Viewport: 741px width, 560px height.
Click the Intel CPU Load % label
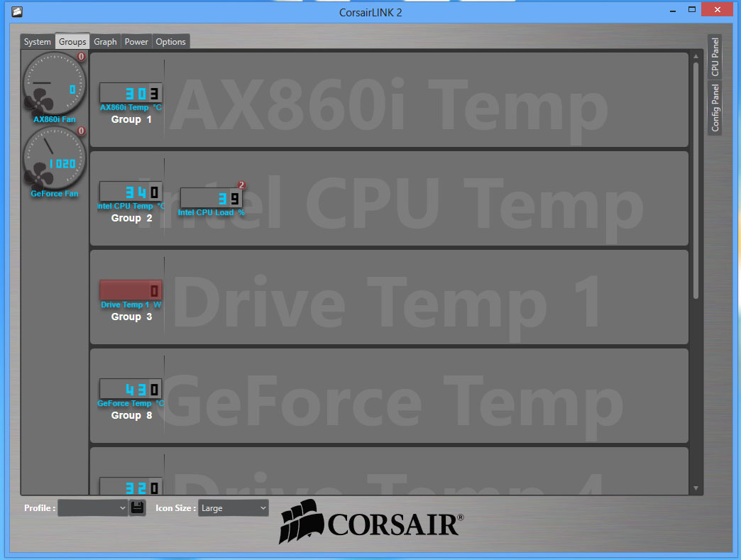point(212,213)
